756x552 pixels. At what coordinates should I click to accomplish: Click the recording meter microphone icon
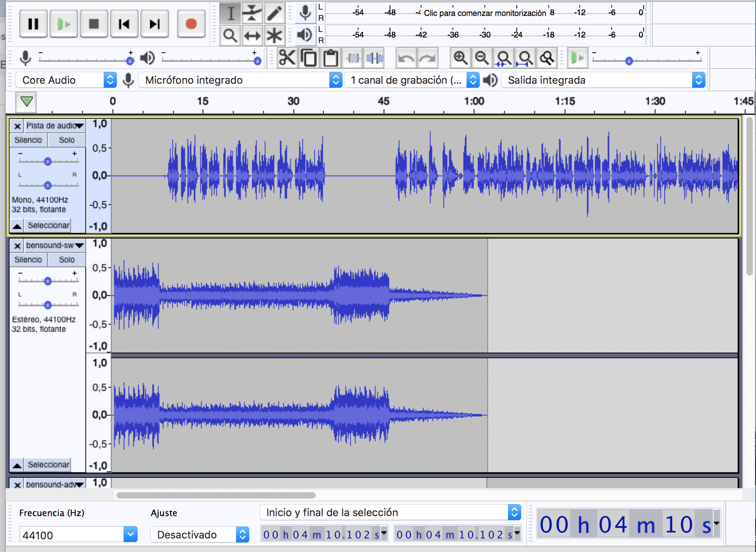tap(305, 13)
